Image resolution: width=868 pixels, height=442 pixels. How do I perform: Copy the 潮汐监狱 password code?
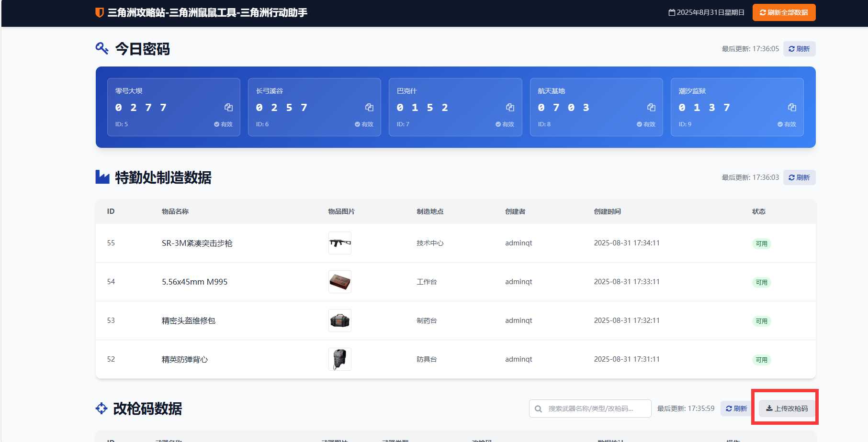point(792,108)
